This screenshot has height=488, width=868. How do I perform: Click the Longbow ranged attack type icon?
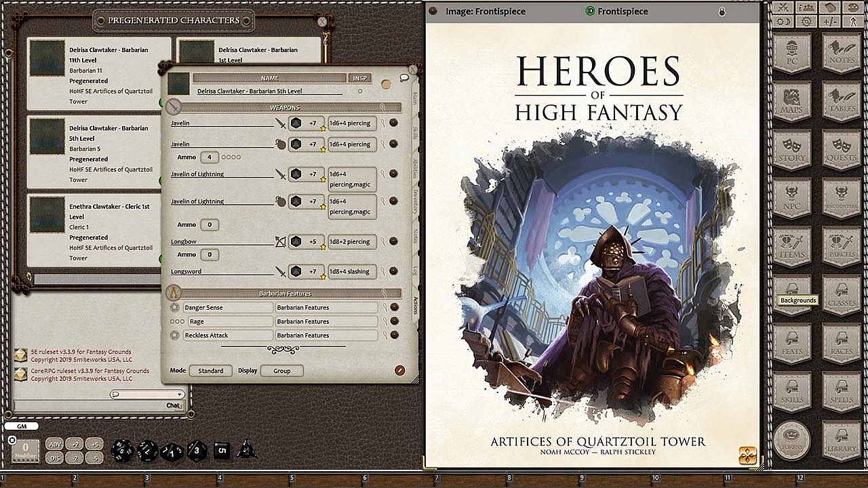pos(280,242)
